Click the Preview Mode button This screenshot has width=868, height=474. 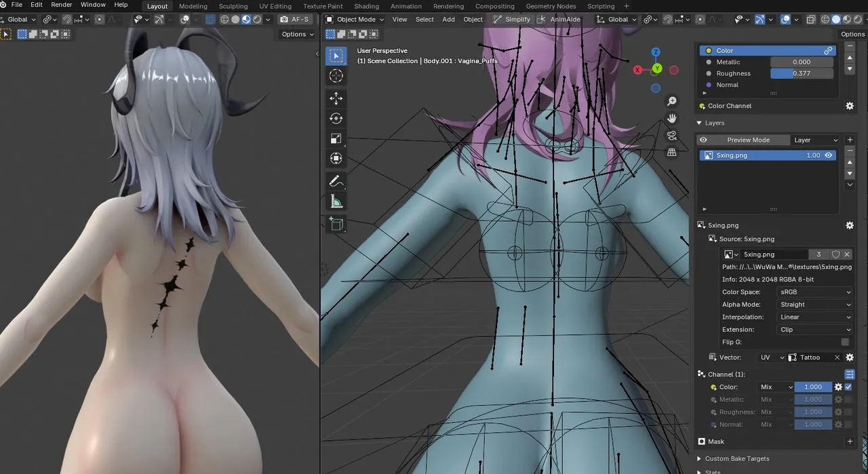pyautogui.click(x=748, y=140)
